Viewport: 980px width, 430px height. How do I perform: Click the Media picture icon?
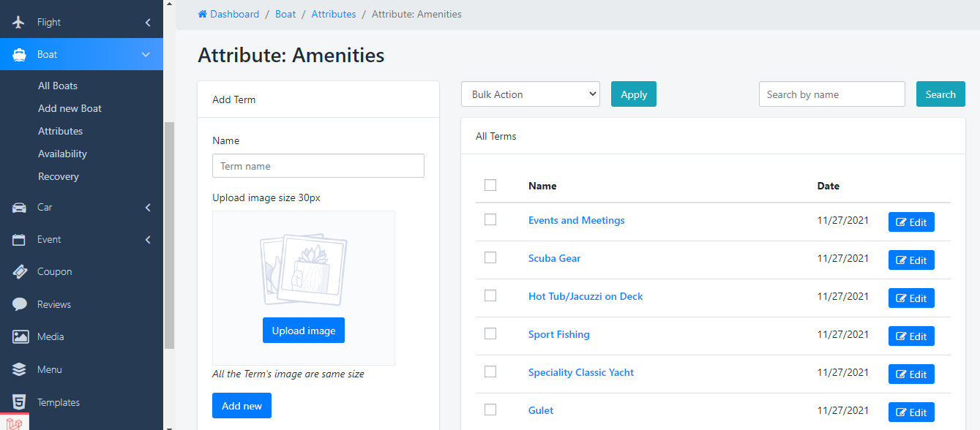click(20, 337)
